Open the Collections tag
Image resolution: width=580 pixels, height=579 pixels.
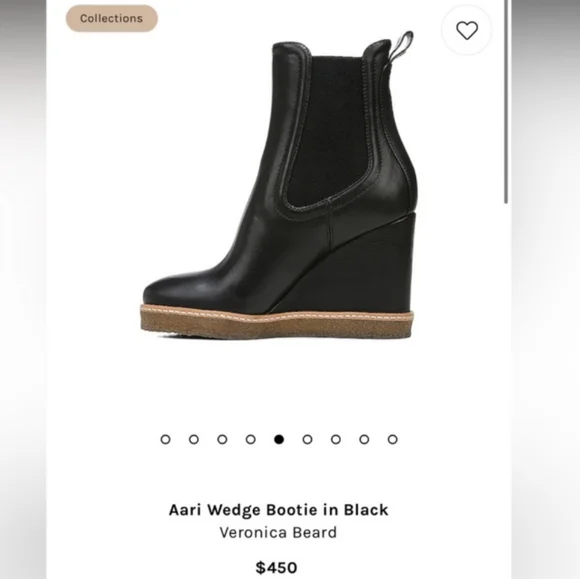pyautogui.click(x=112, y=18)
